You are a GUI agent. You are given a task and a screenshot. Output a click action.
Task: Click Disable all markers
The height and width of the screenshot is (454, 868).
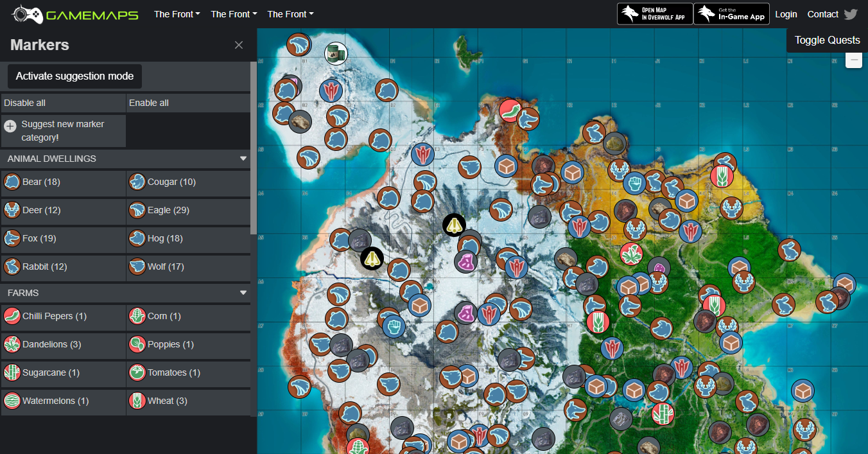[x=64, y=103]
